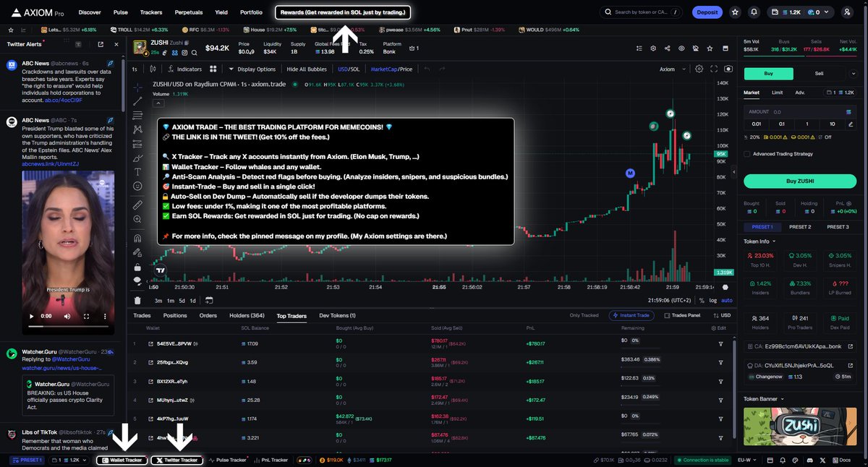
Task: Expand the Token Info section
Action: (759, 241)
